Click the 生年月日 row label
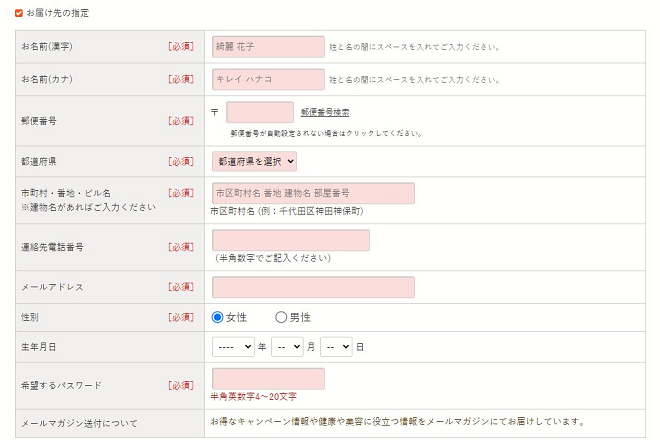This screenshot has width=660, height=440. [37, 346]
